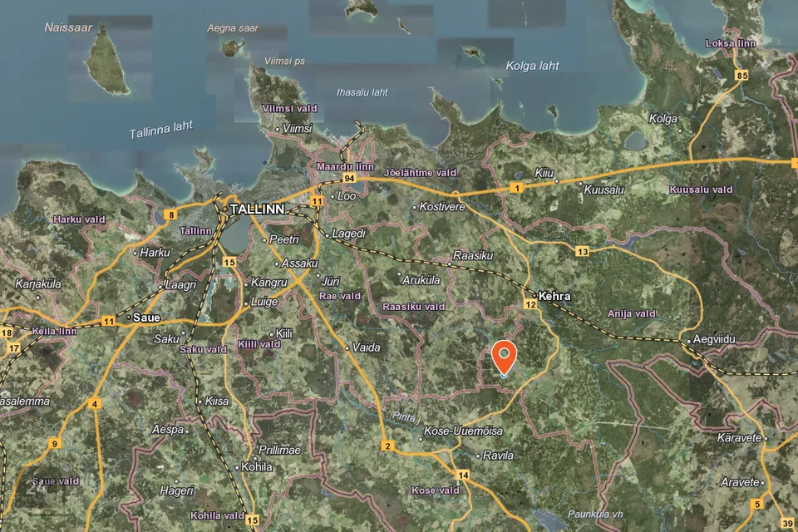
Task: Click the orange location pin marker
Action: tap(504, 357)
